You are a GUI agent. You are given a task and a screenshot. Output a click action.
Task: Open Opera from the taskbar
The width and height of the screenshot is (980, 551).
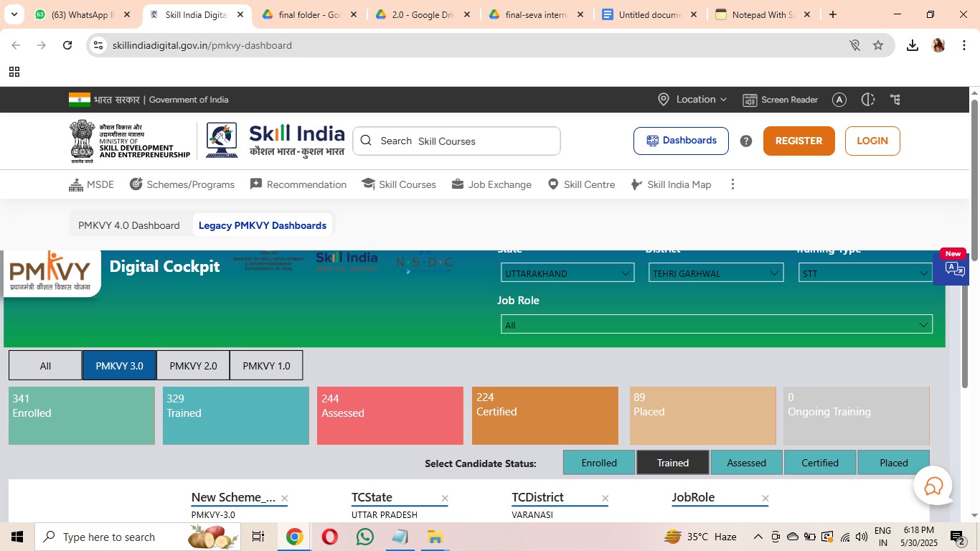330,537
